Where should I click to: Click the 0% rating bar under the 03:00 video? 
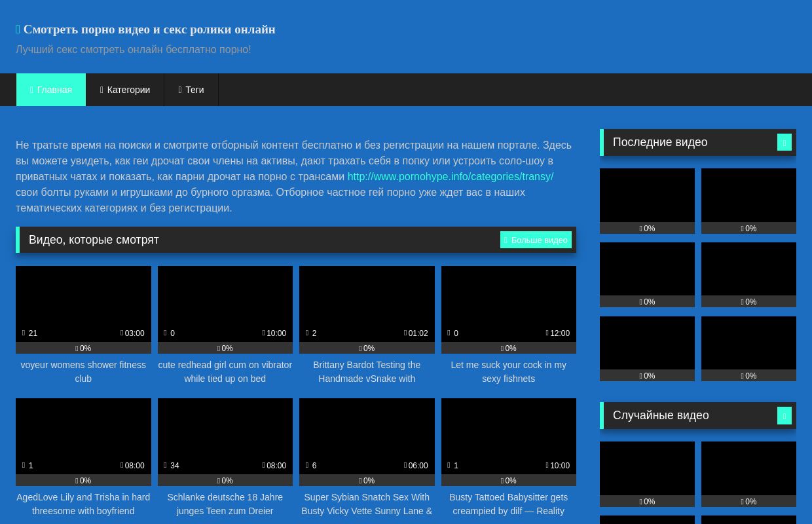(x=83, y=348)
